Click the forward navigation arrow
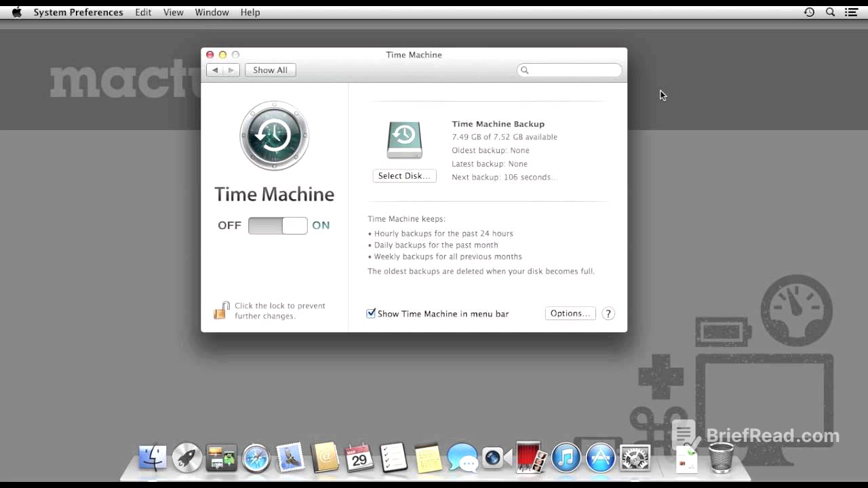This screenshot has height=488, width=868. coord(231,70)
